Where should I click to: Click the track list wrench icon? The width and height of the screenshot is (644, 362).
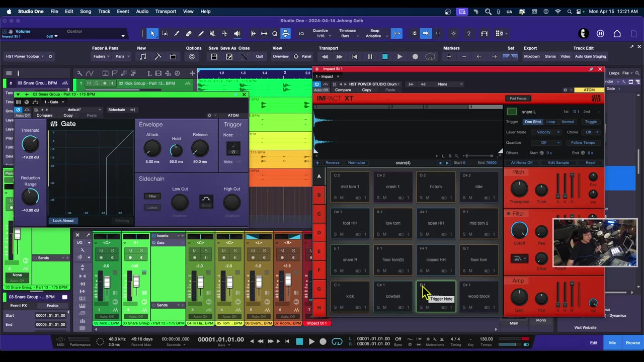tap(79, 73)
